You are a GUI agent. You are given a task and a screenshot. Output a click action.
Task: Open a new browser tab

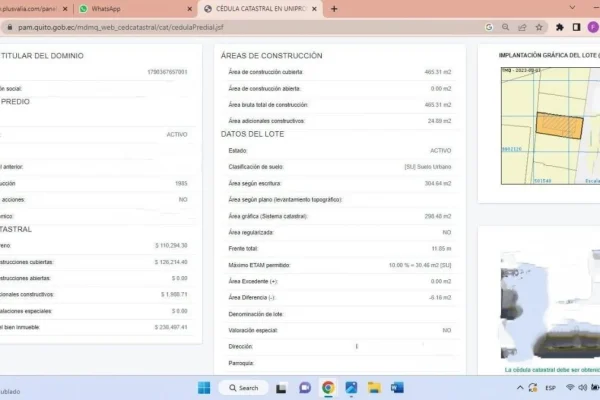point(334,8)
